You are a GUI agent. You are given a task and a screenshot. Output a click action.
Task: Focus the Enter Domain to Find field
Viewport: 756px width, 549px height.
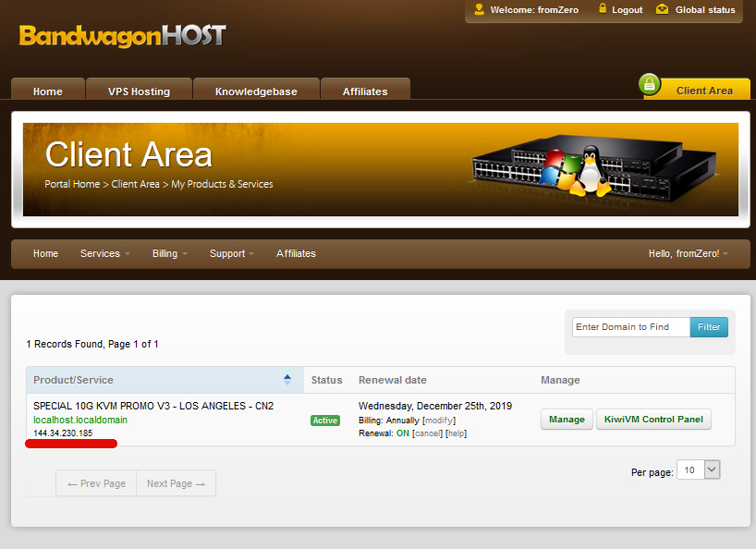pyautogui.click(x=630, y=327)
